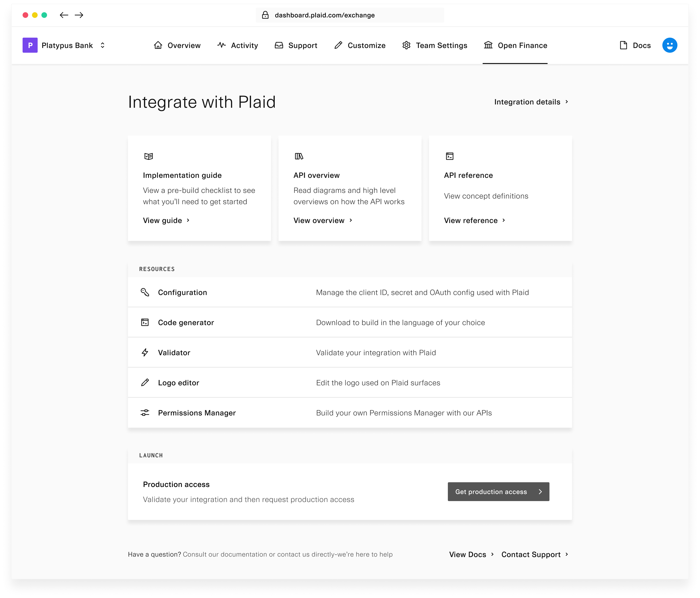The height and width of the screenshot is (598, 700).
Task: Click the Get production access button
Action: (x=498, y=492)
